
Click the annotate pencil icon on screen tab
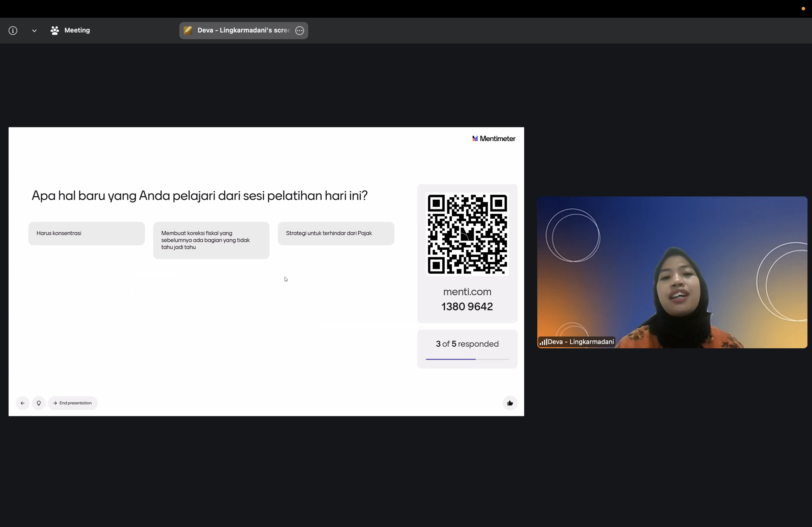point(188,30)
